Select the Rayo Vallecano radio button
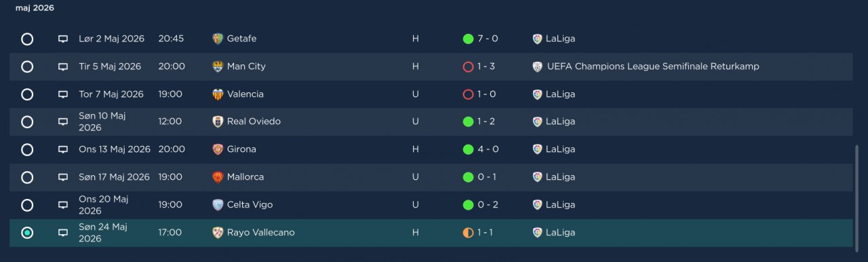The width and height of the screenshot is (868, 262). click(x=27, y=233)
